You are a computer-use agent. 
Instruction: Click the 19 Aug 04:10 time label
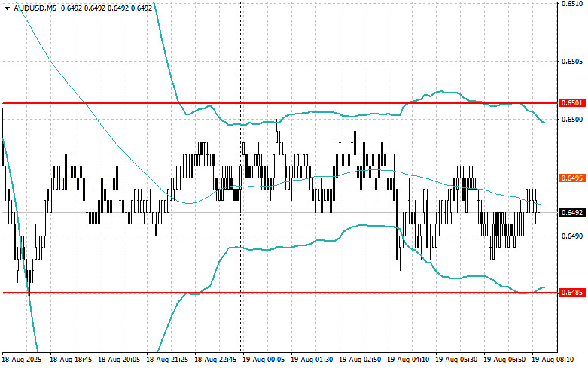(x=408, y=360)
